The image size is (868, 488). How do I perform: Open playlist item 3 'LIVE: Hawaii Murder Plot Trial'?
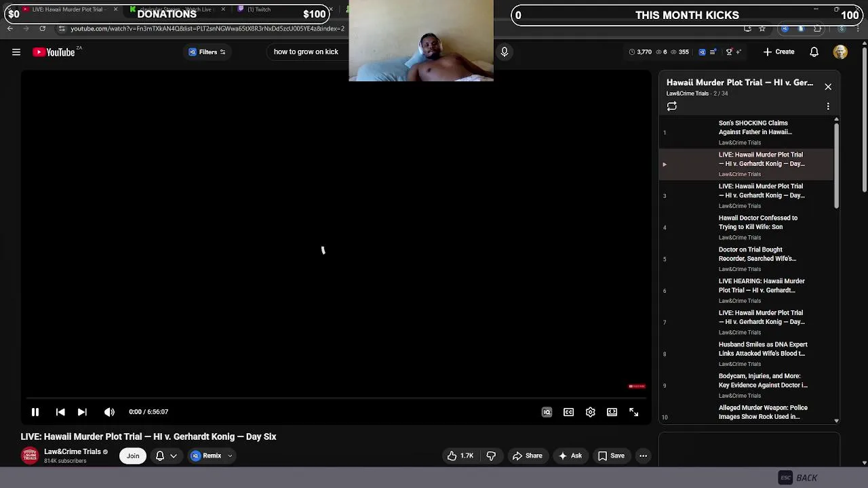746,195
